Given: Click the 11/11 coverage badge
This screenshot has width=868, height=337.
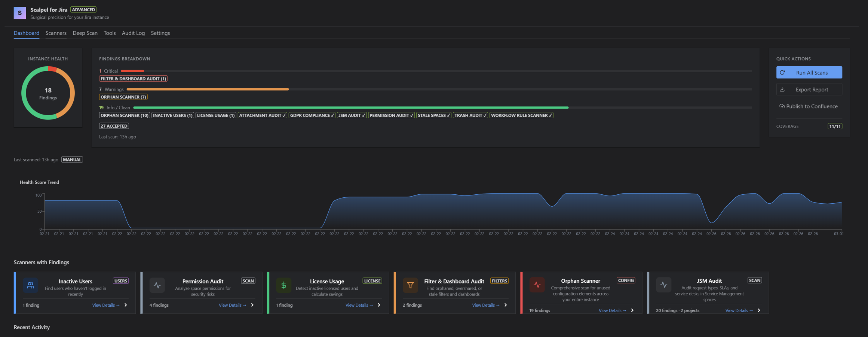Looking at the screenshot, I should pyautogui.click(x=835, y=126).
